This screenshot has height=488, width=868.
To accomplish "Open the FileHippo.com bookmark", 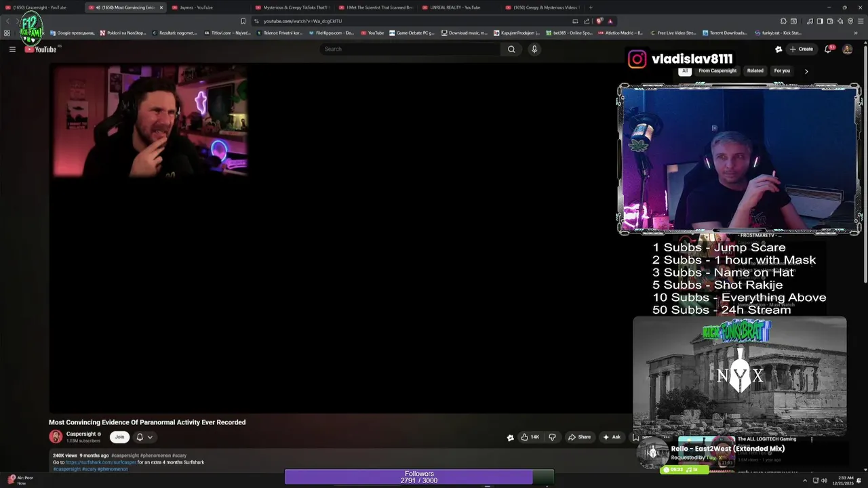I will [x=331, y=33].
